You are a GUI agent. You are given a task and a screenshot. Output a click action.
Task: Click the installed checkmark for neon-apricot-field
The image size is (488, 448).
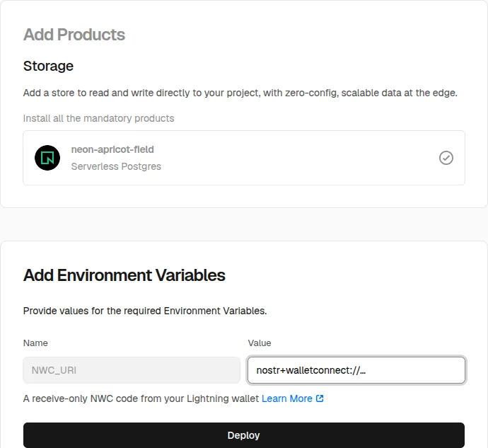point(446,158)
